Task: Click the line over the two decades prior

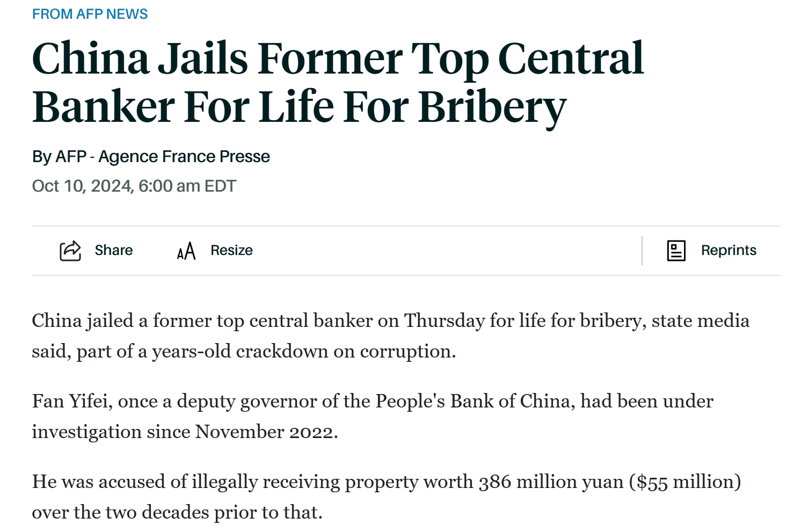Action: (177, 512)
